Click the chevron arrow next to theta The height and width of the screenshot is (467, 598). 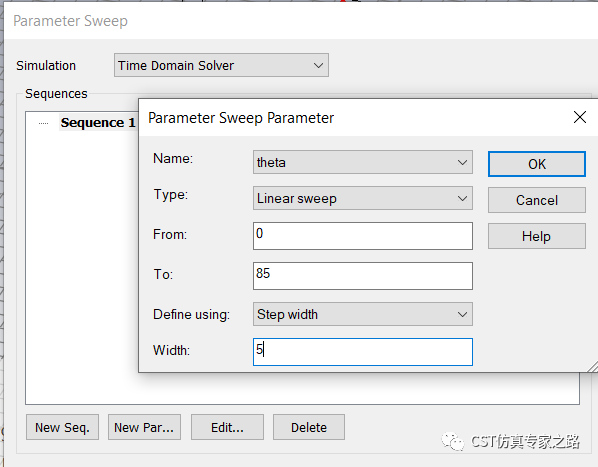462,162
